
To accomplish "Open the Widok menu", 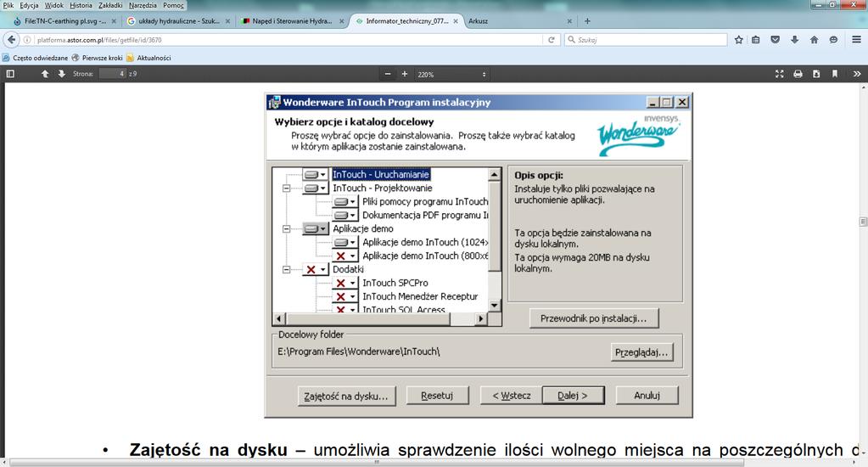I will click(x=53, y=5).
